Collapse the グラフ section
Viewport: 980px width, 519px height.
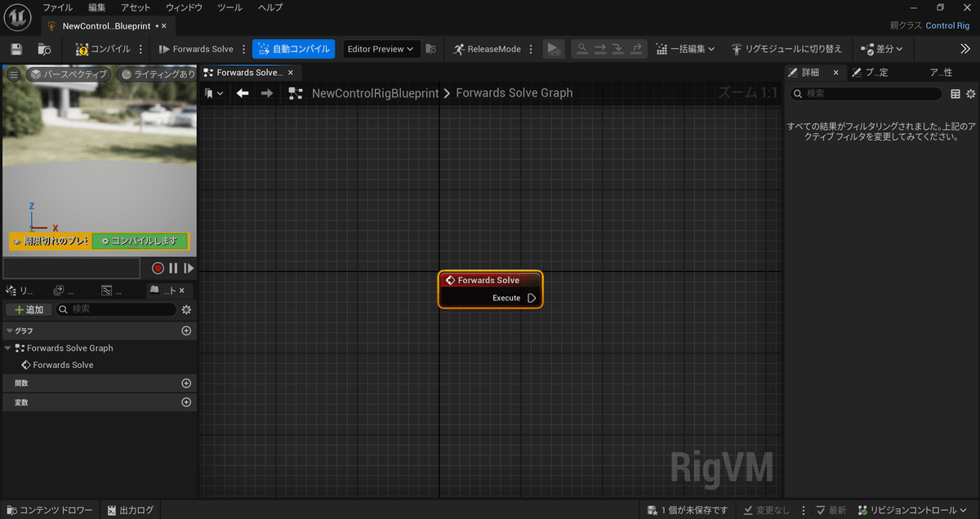coord(10,330)
